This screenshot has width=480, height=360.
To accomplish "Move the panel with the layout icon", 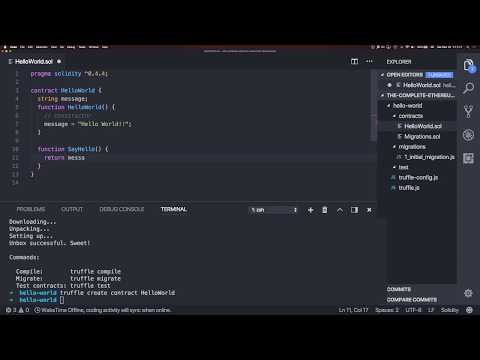I will 354,210.
